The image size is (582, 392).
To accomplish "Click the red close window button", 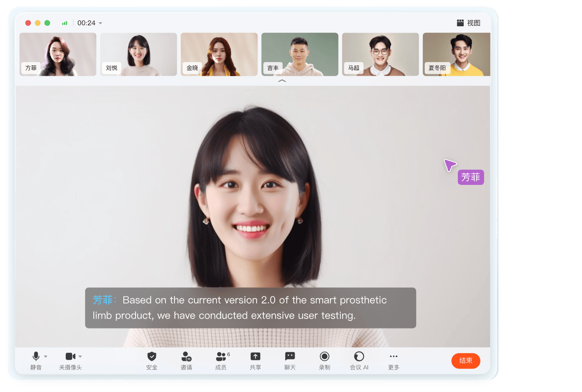I will [x=28, y=23].
